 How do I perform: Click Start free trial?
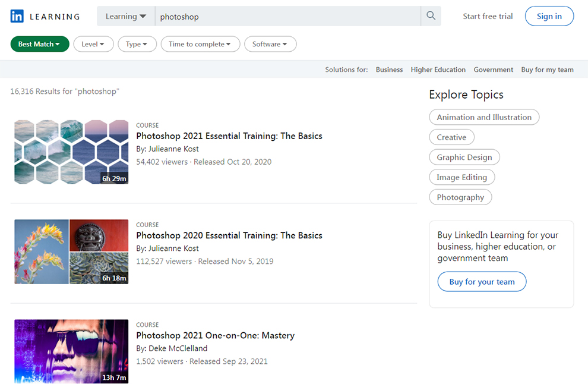pos(488,16)
